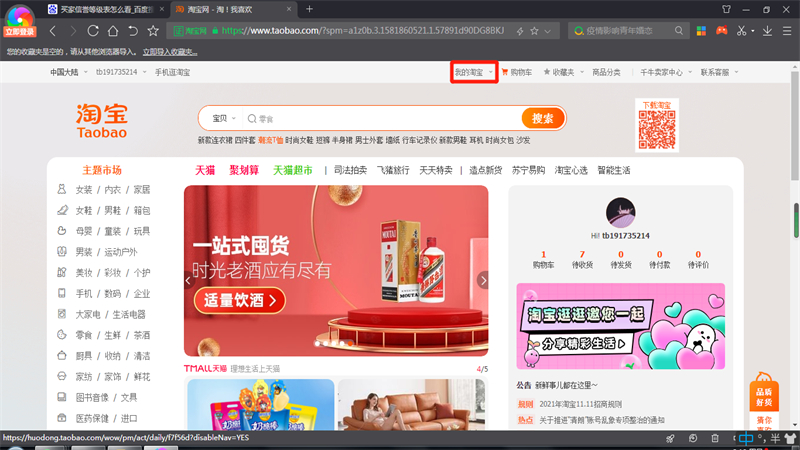The width and height of the screenshot is (800, 450).
Task: Go back with the browser back arrow
Action: point(53,31)
